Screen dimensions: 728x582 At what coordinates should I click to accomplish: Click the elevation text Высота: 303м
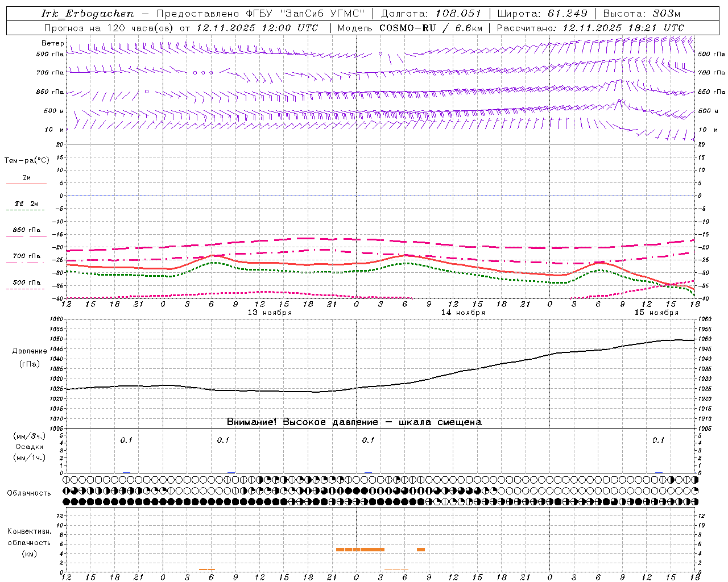coord(641,14)
